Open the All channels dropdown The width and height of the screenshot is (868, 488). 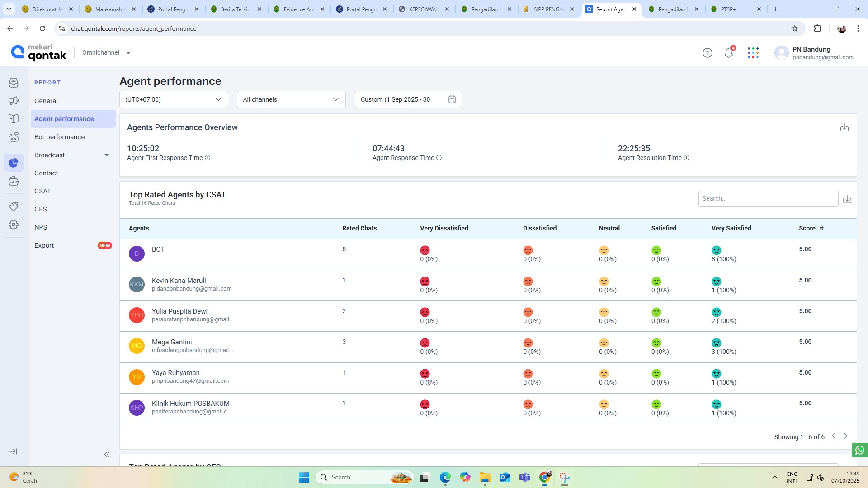pyautogui.click(x=291, y=99)
